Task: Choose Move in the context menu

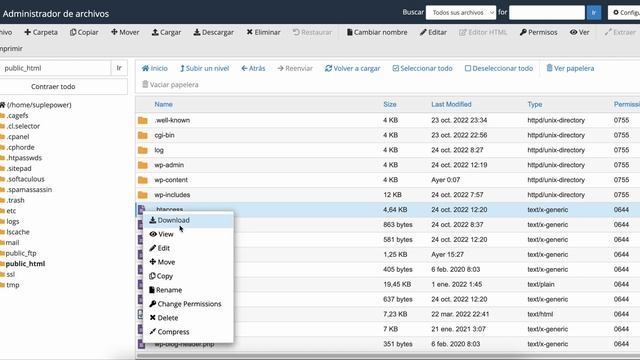Action: 188,262
